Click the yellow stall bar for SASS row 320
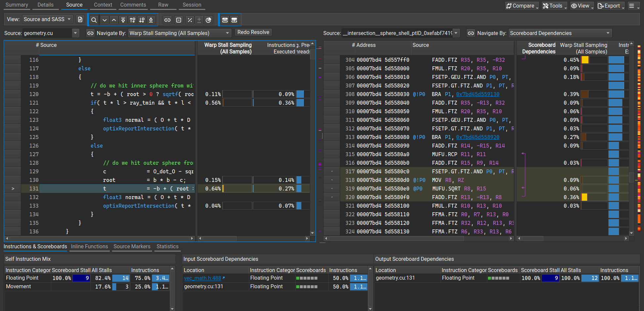This screenshot has width=644, height=311. click(x=584, y=197)
